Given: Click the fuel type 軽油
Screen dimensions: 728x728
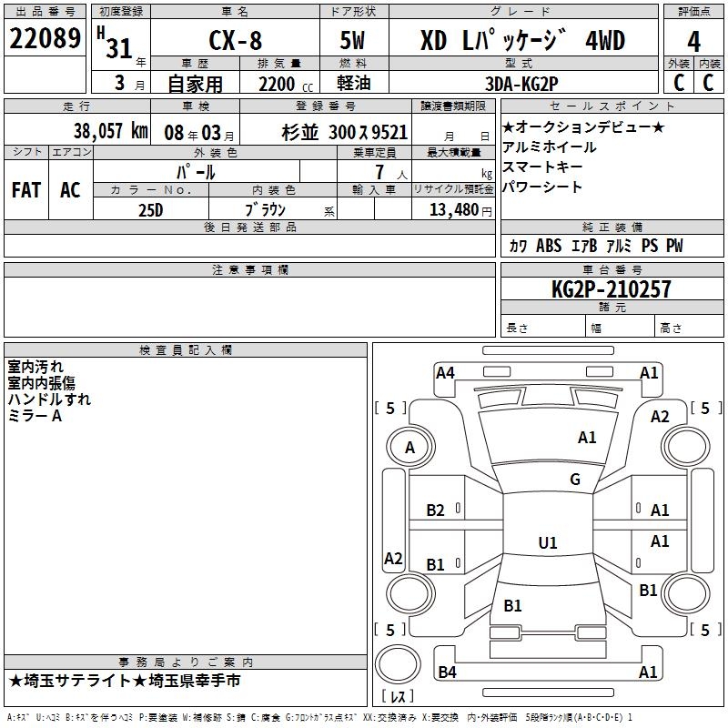Looking at the screenshot, I should [354, 83].
